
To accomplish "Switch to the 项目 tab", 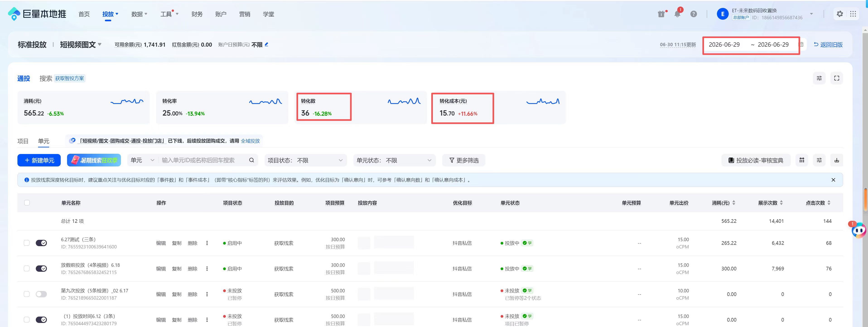I will pyautogui.click(x=23, y=141).
